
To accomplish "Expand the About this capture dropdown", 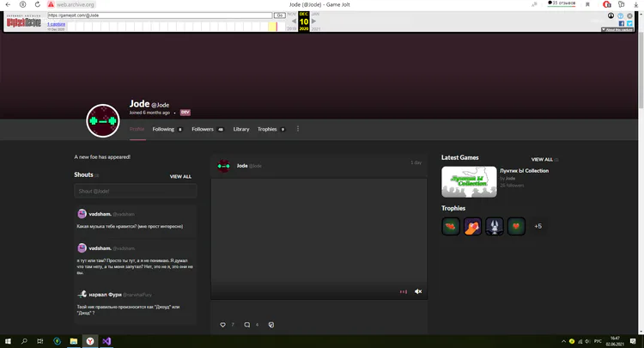I will [617, 29].
